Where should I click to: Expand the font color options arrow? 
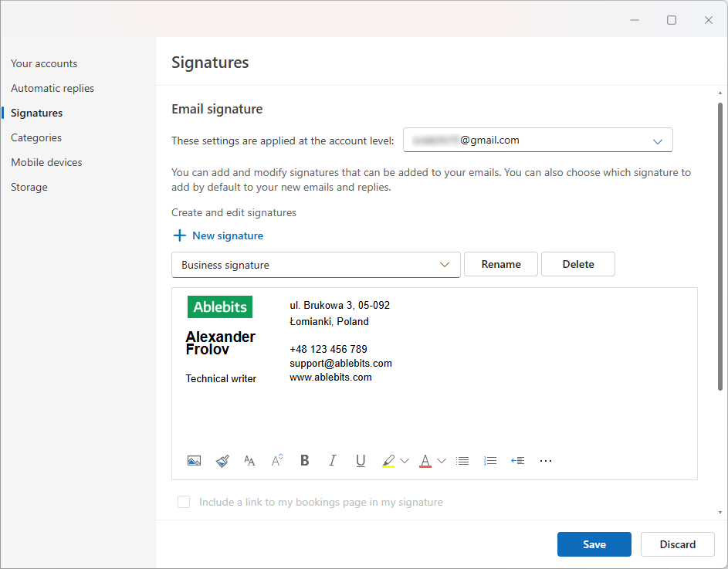442,461
